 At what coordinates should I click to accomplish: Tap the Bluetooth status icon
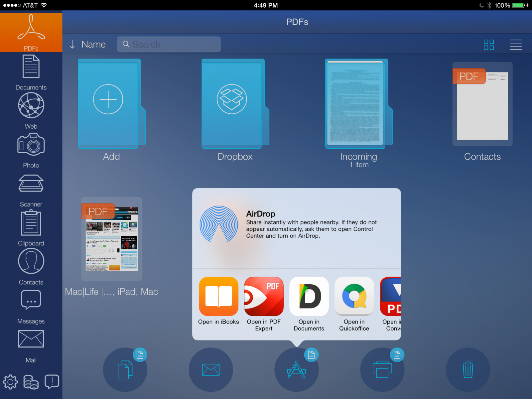point(489,5)
